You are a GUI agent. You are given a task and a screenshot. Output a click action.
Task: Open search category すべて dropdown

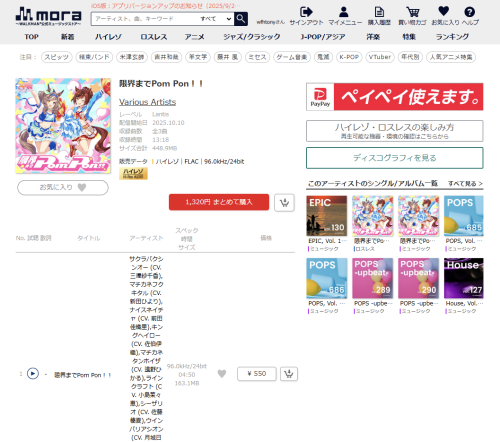pyautogui.click(x=215, y=19)
